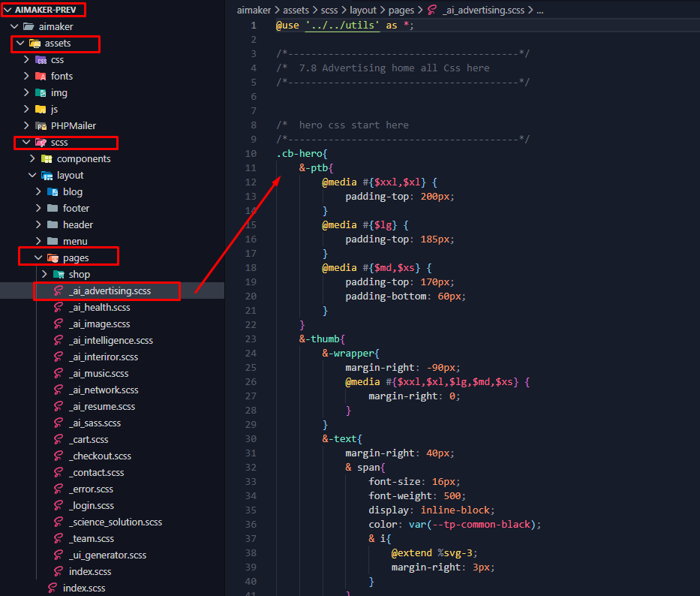Image resolution: width=700 pixels, height=596 pixels.
Task: Expand the blog folder chevron
Action: point(39,192)
